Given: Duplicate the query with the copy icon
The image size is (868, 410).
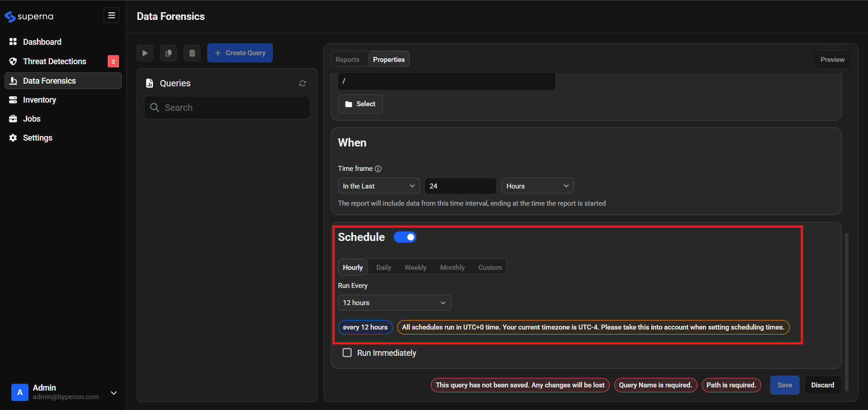Looking at the screenshot, I should [168, 53].
